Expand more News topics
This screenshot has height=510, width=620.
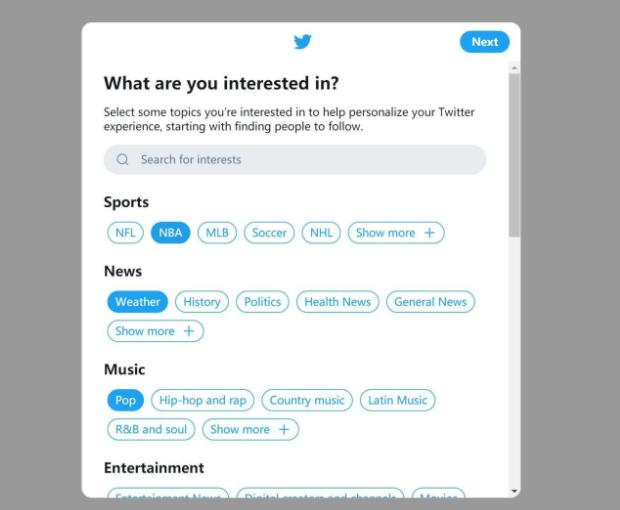tap(155, 331)
